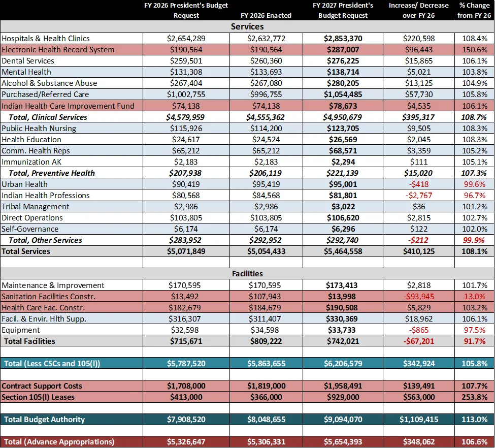Select the % Change from FY 26 header
This screenshot has height=448, width=495.
coord(474,10)
